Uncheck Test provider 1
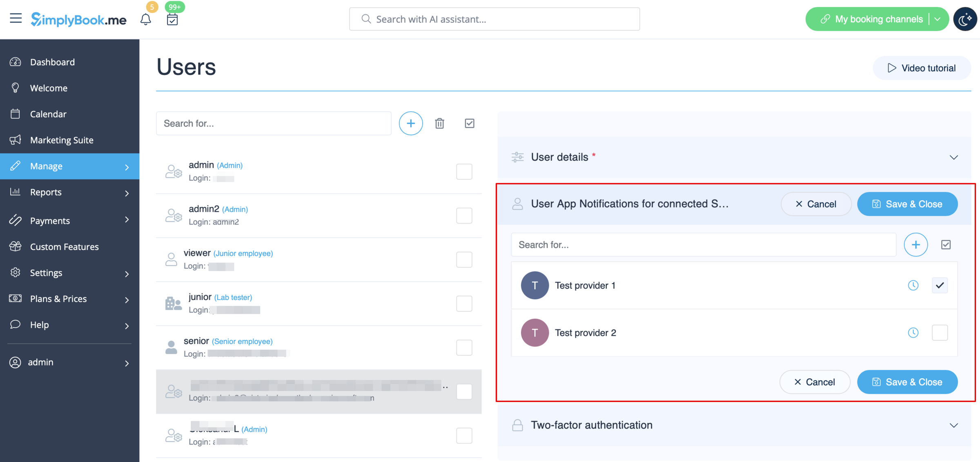 pyautogui.click(x=940, y=285)
